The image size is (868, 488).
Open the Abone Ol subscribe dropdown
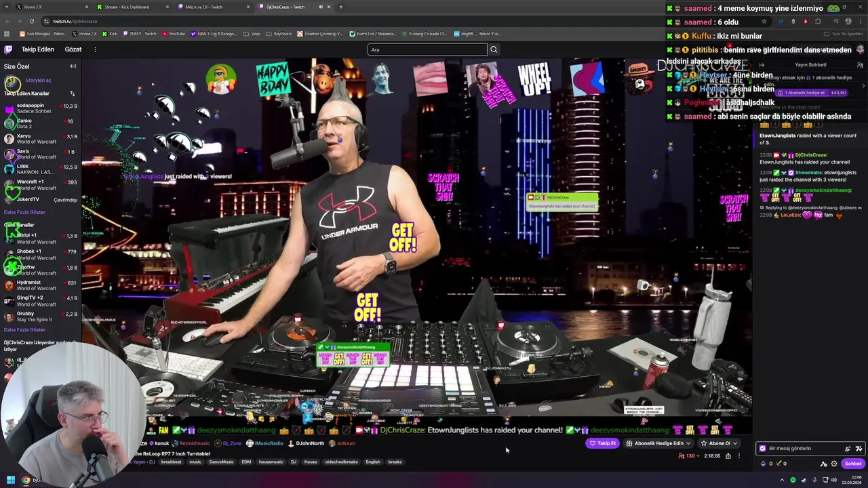pyautogui.click(x=719, y=443)
